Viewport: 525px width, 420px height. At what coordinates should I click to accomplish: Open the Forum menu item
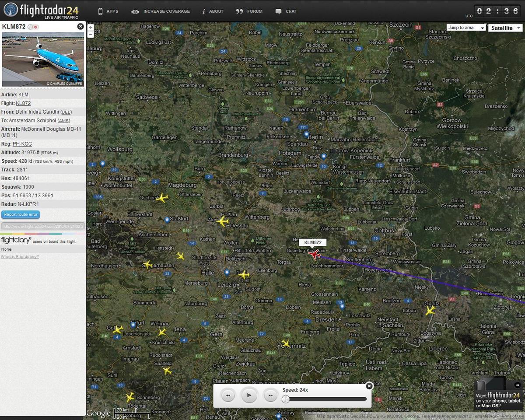point(249,11)
